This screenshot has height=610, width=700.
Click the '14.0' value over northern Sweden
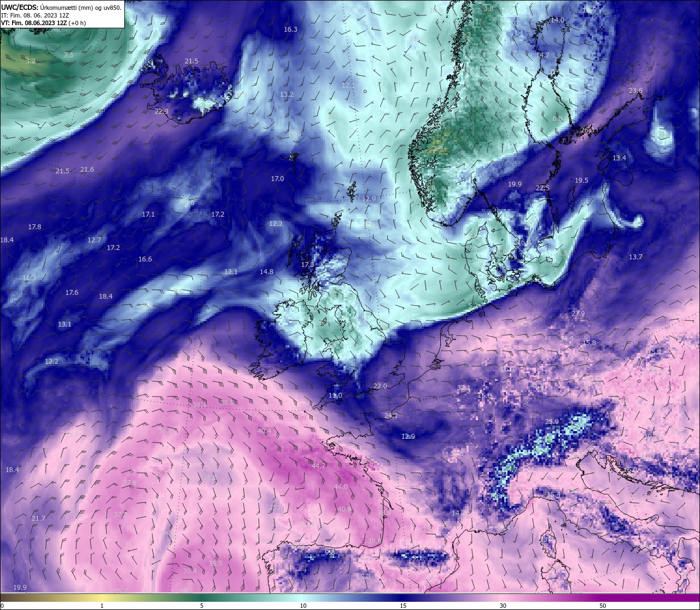tap(557, 20)
